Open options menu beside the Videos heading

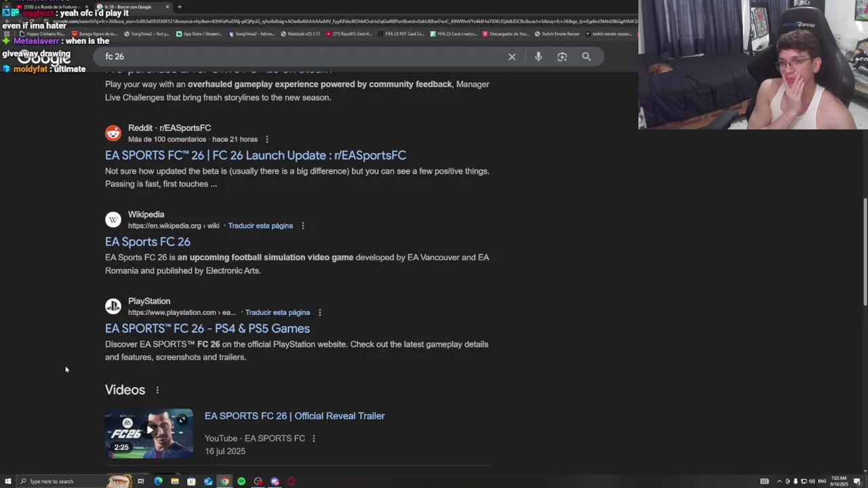click(x=157, y=390)
